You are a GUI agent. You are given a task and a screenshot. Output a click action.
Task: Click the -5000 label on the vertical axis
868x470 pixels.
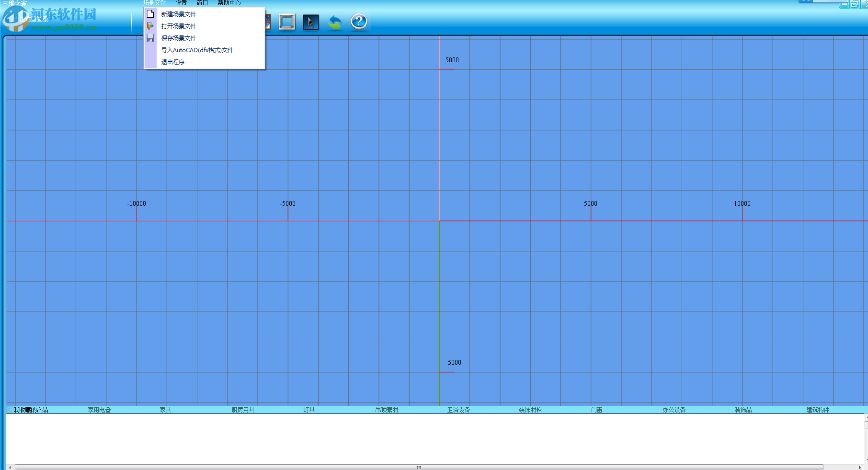[453, 362]
